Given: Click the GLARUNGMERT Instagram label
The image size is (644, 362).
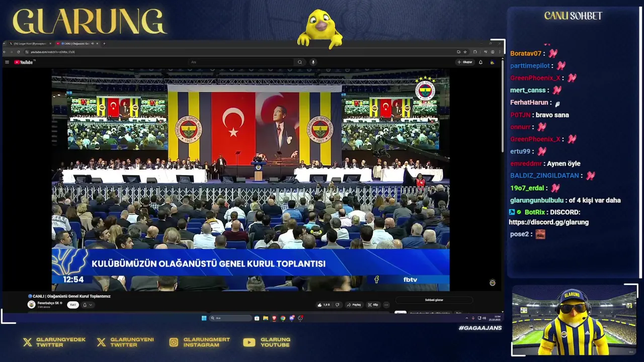Looking at the screenshot, I should pos(206,342).
